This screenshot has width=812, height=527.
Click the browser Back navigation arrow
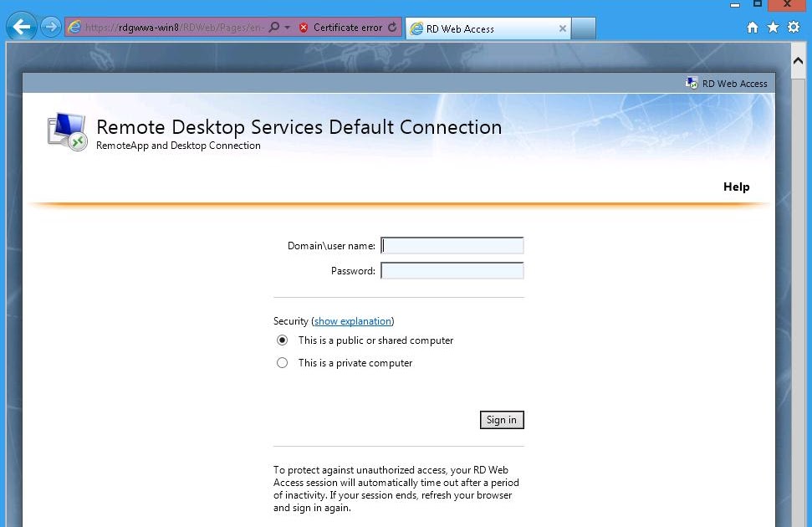point(20,26)
